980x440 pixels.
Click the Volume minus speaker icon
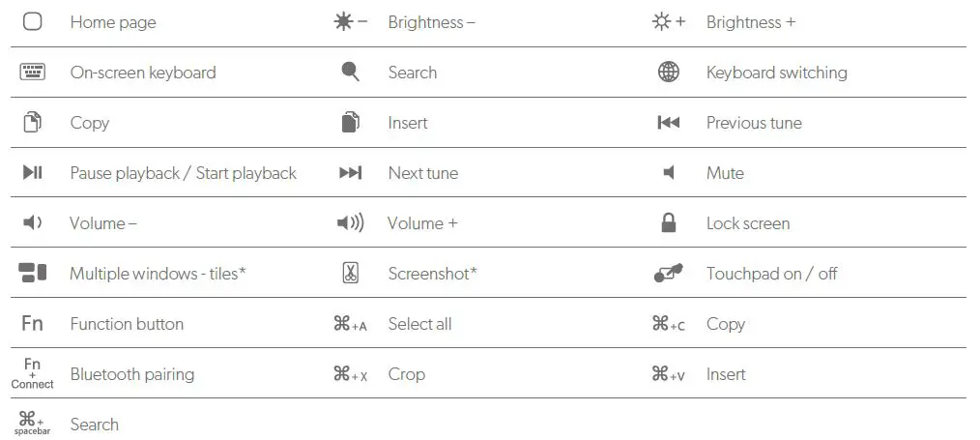[32, 222]
